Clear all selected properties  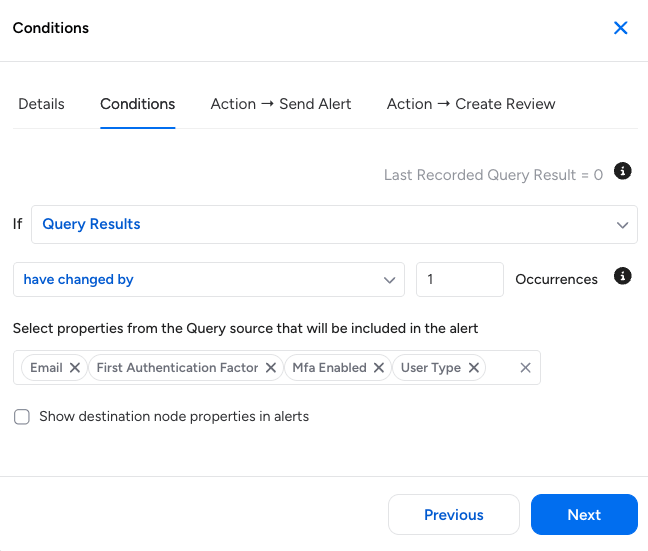point(526,368)
